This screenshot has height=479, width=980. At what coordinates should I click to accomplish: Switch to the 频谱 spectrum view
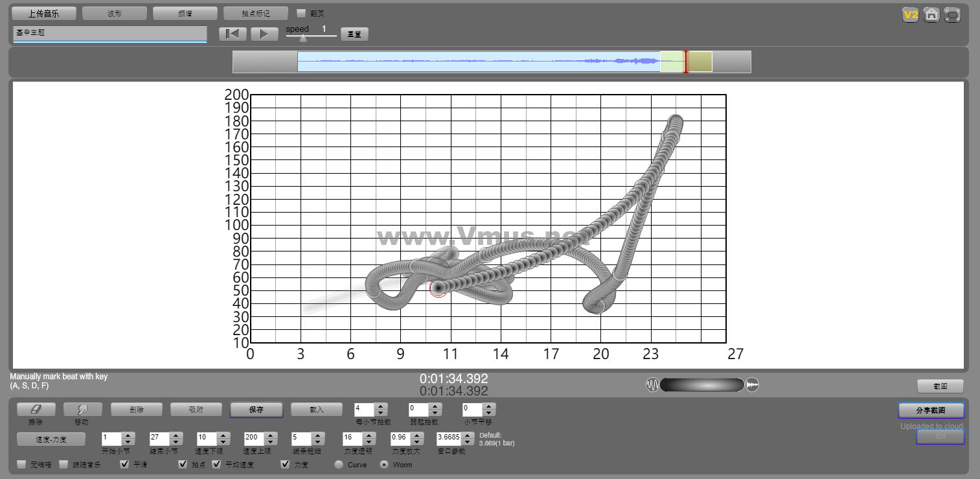tap(185, 14)
